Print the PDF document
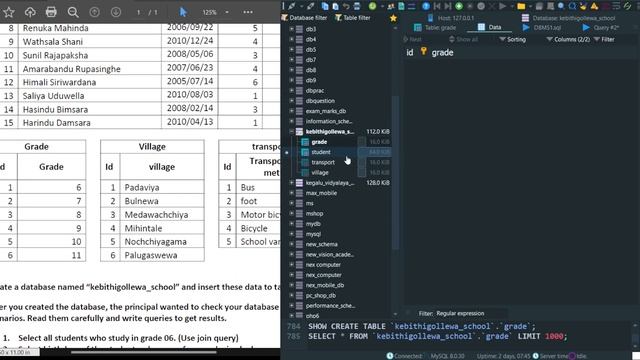This screenshot has height=360, width=640. pyautogui.click(x=51, y=12)
